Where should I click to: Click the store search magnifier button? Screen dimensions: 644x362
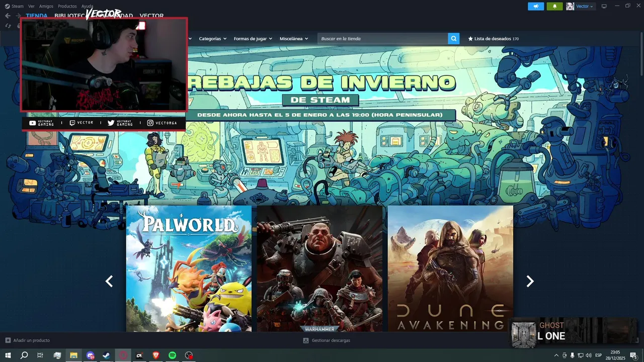click(x=454, y=39)
